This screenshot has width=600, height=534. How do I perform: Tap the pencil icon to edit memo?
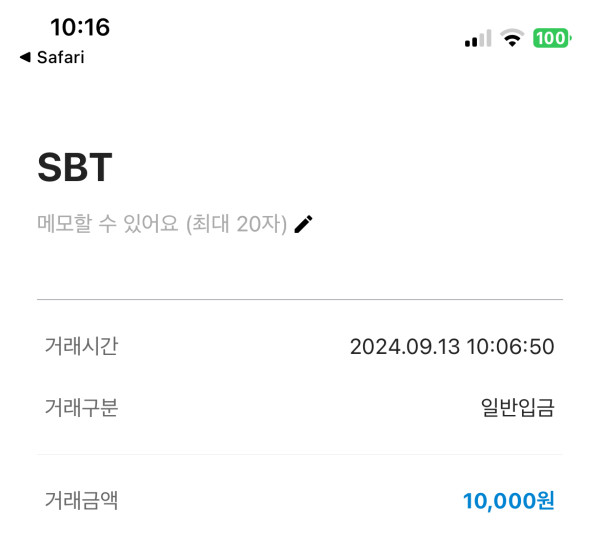[304, 225]
